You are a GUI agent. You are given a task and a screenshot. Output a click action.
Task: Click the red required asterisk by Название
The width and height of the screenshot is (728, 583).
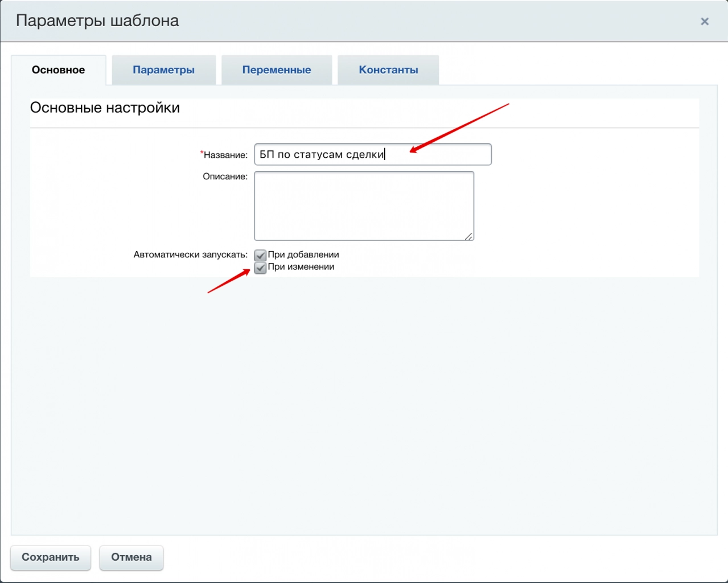pyautogui.click(x=201, y=153)
